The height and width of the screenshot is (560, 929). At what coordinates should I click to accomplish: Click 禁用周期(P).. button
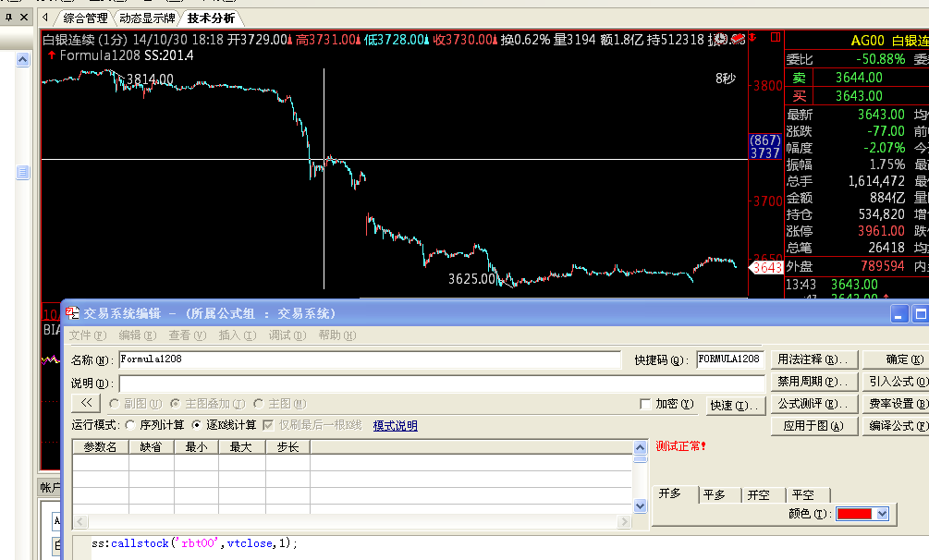tap(814, 382)
